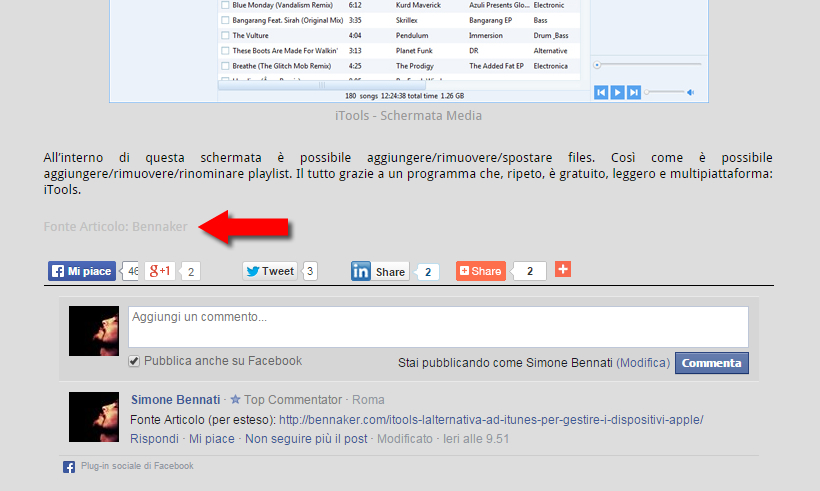Click into the Aggiungi un commento field
This screenshot has width=820, height=491.
pos(438,327)
